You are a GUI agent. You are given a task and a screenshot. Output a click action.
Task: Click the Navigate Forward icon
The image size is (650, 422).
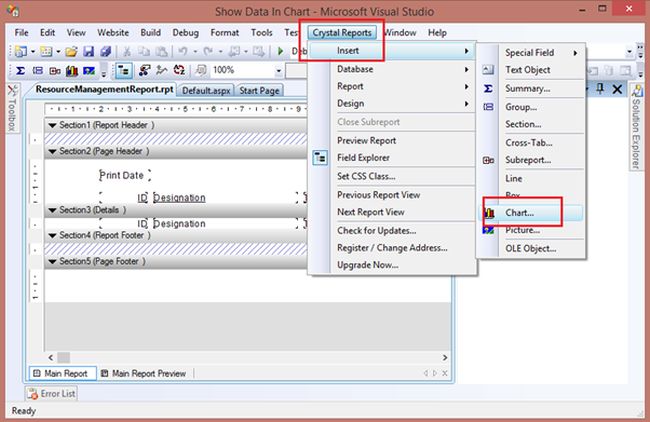pyautogui.click(x=259, y=51)
